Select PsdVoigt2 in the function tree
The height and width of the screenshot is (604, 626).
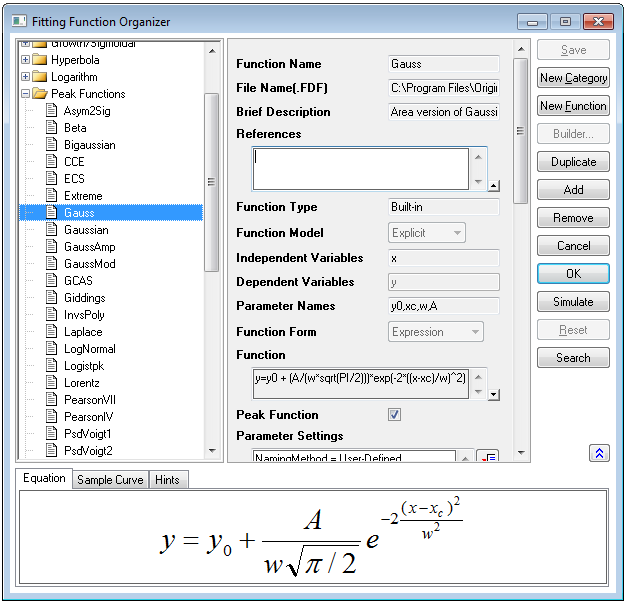88,450
